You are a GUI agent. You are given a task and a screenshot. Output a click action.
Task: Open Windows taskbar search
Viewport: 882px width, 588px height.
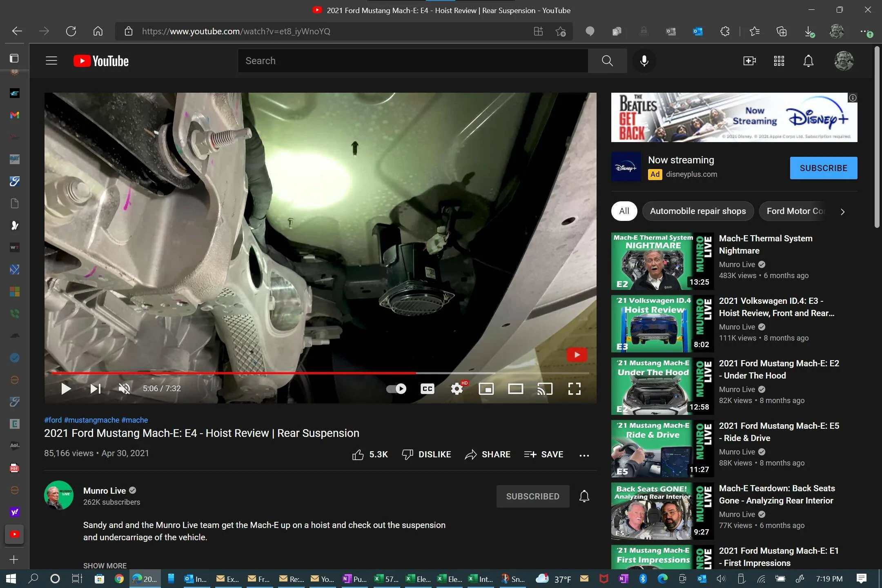(x=33, y=579)
